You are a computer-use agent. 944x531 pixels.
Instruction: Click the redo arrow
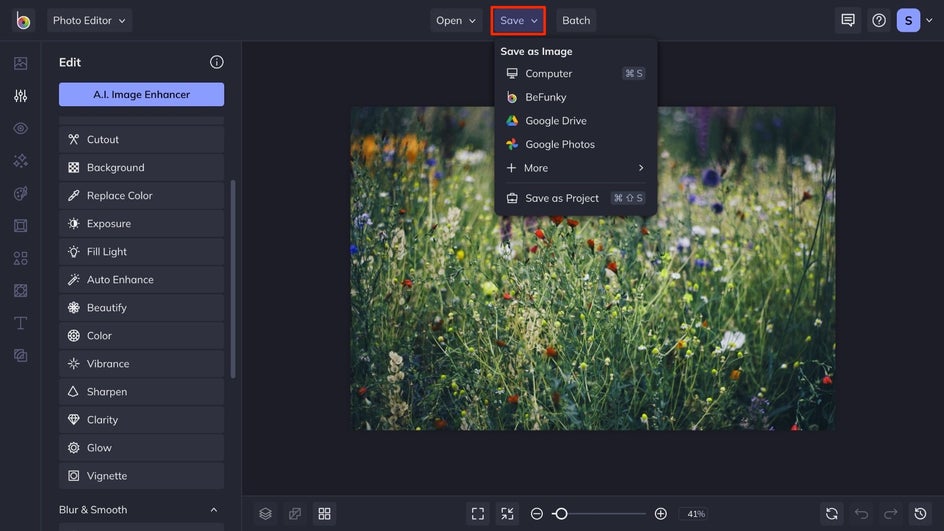tap(891, 514)
